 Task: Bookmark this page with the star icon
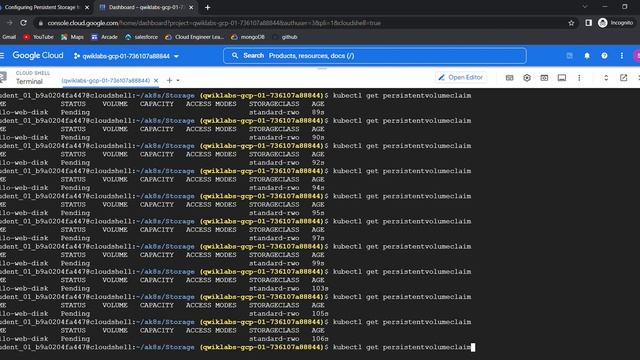coord(571,23)
